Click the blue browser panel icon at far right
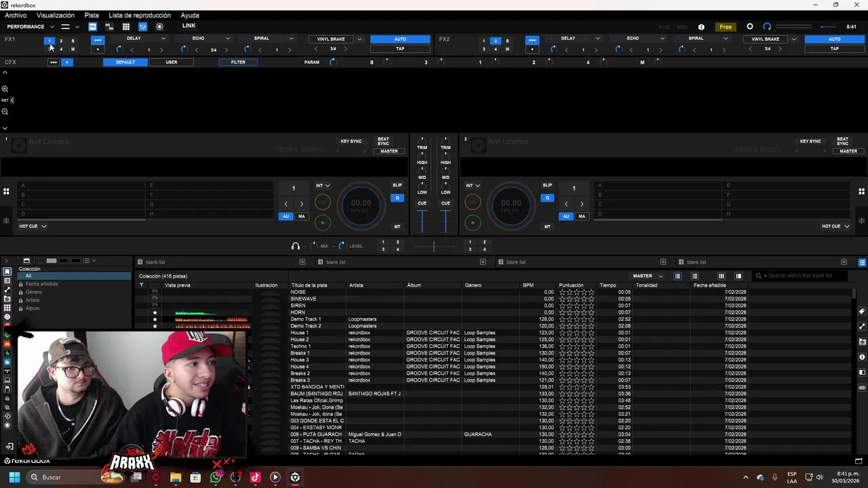The image size is (868, 488). point(862,262)
